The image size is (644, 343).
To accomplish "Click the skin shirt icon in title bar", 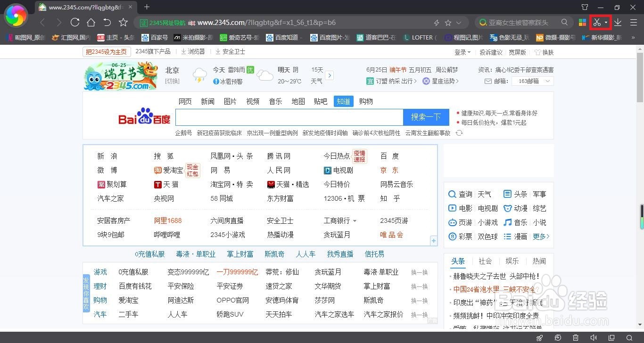I will pos(585,7).
